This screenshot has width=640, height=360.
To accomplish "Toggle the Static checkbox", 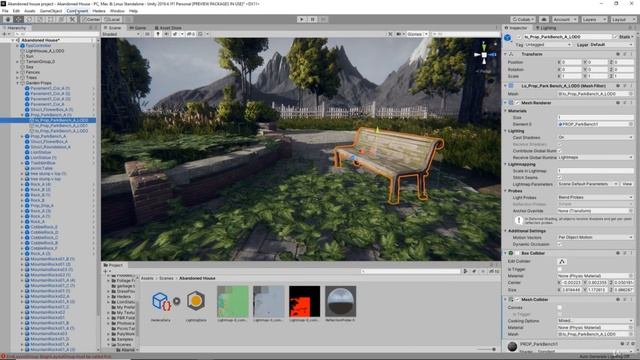I will pyautogui.click(x=616, y=37).
